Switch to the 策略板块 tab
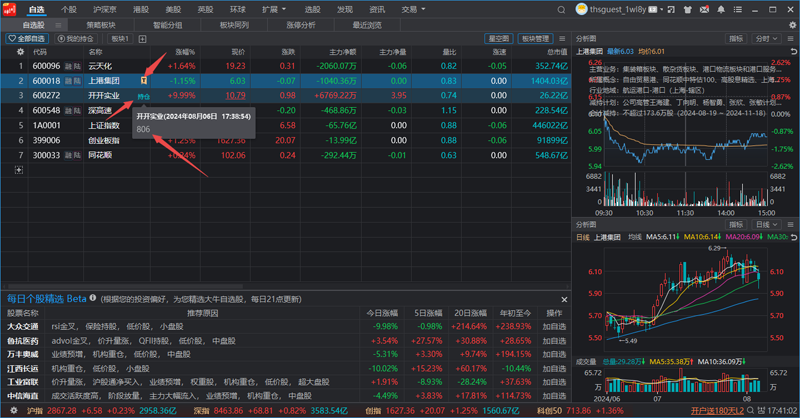The height and width of the screenshot is (418, 800). click(x=101, y=25)
